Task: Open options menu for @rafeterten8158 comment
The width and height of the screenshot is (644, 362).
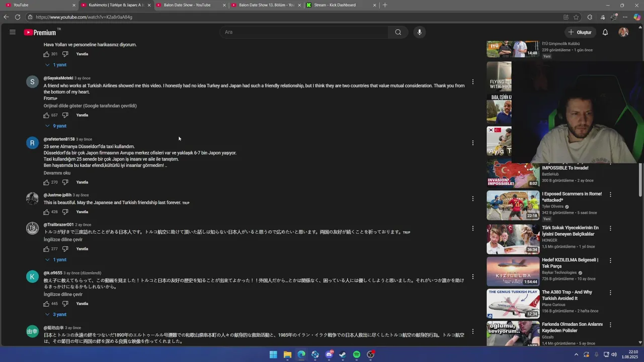Action: 472,143
